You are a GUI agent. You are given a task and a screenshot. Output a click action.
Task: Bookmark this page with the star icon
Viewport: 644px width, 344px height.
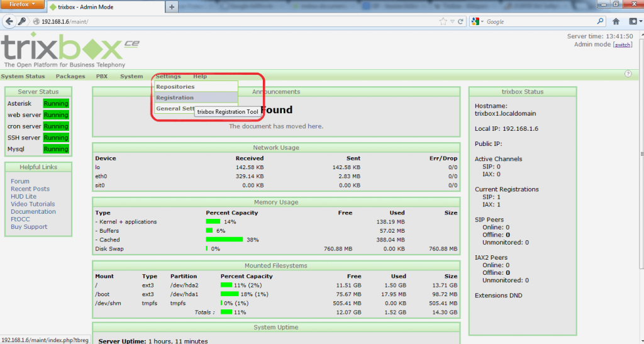[x=443, y=22]
